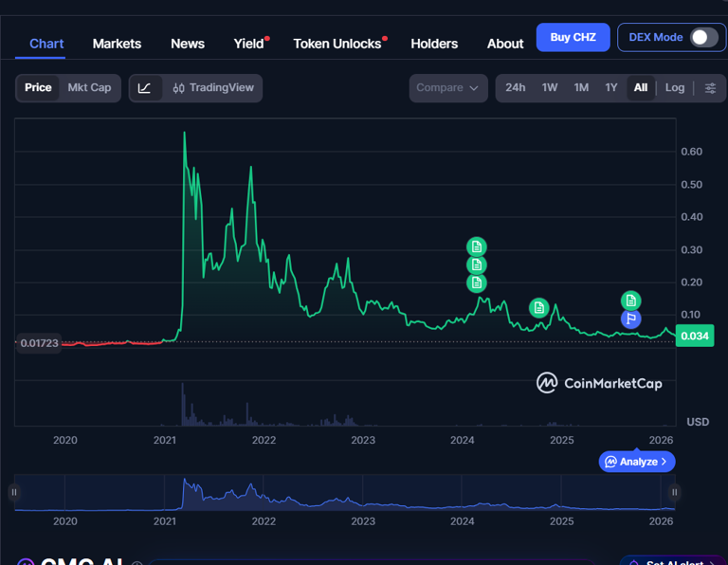Click top news marker near 2024
Screen dimensions: 728x565
coord(477,246)
